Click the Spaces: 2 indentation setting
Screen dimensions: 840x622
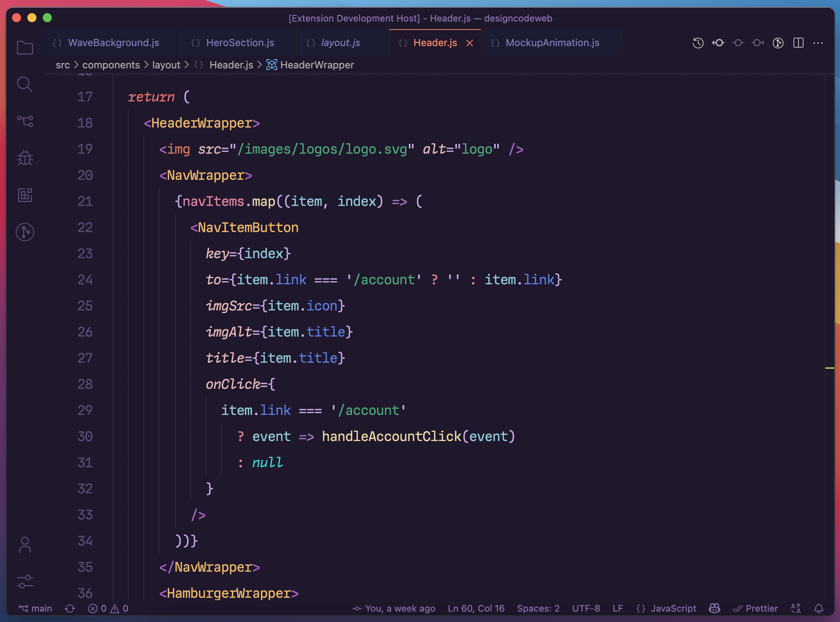[x=538, y=608]
